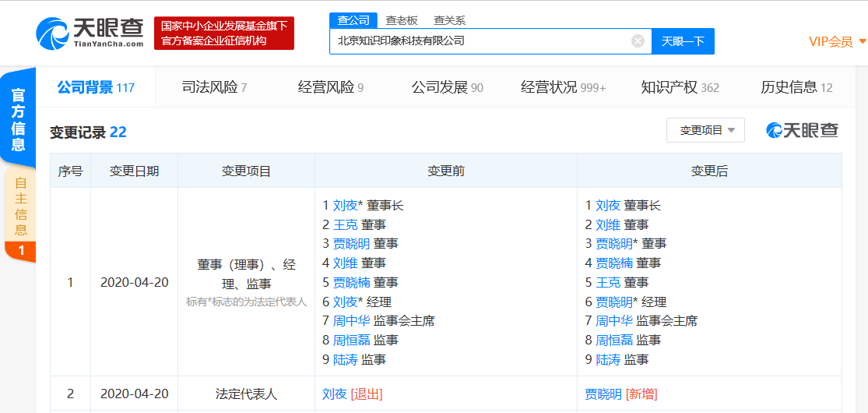Open 刘夜 董事长 link in 变更后
Image resolution: width=868 pixels, height=413 pixels.
point(607,206)
